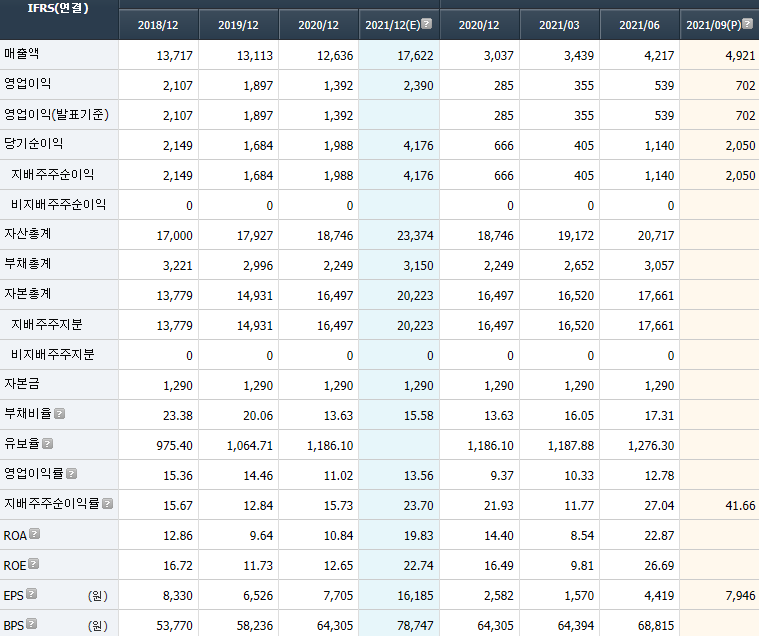Viewport: 759px width, 636px height.
Task: Click ROE value 26.69
Action: (x=659, y=566)
